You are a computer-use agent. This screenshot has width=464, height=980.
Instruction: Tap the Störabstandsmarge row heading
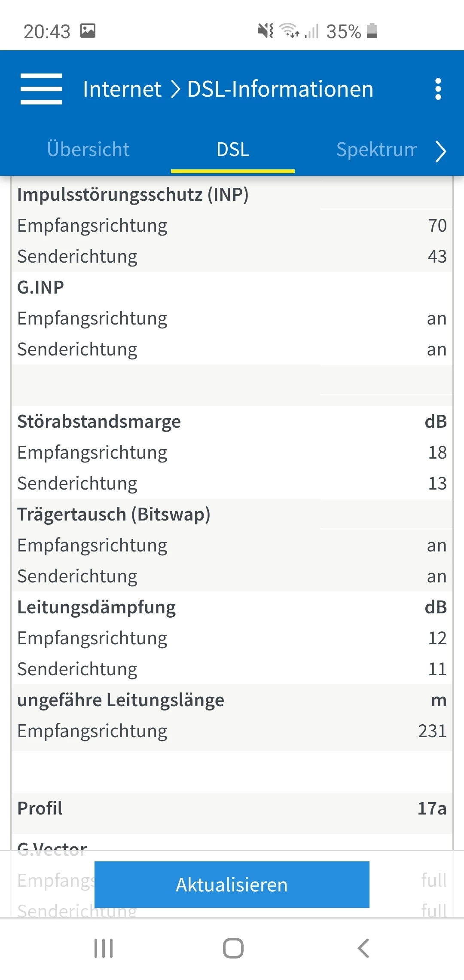coord(99,422)
